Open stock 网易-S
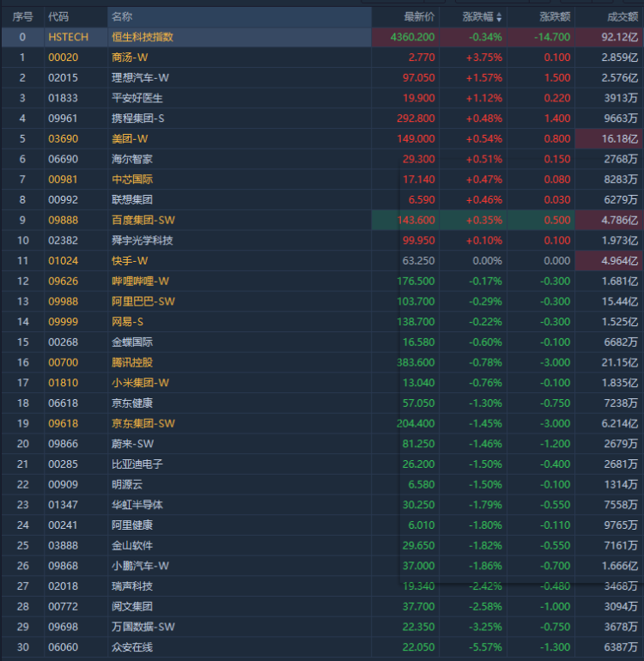644x661 pixels. click(x=127, y=322)
